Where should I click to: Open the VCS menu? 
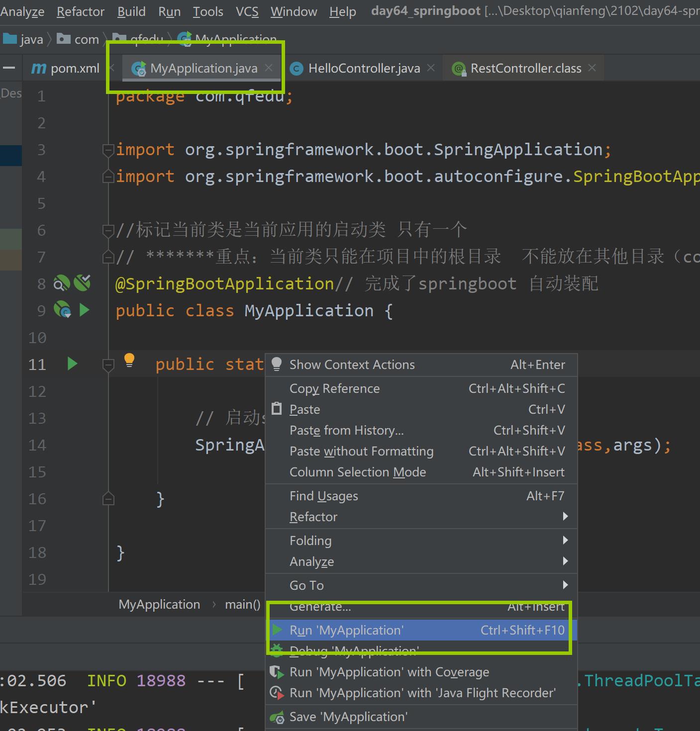[247, 11]
